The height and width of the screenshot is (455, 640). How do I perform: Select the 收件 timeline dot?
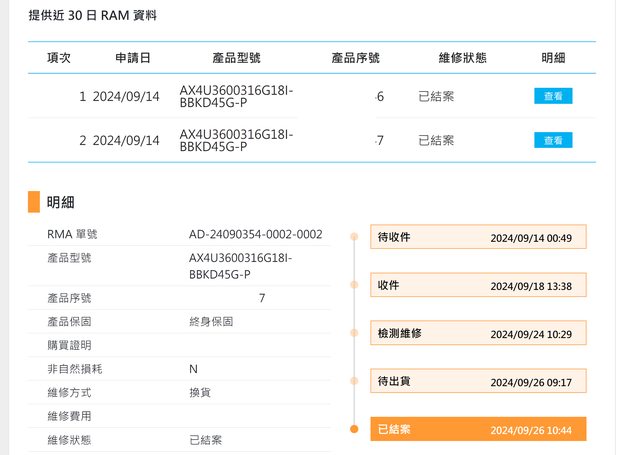click(x=354, y=285)
